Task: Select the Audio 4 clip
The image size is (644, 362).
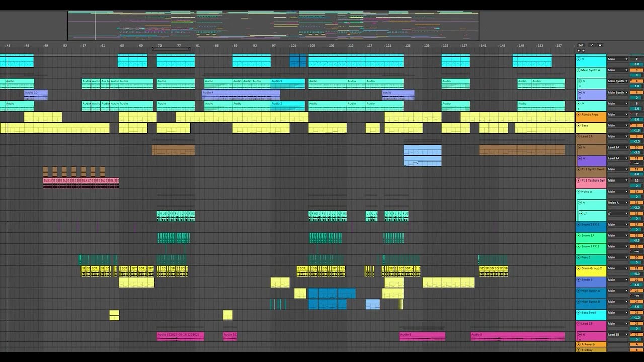Action: [241, 95]
